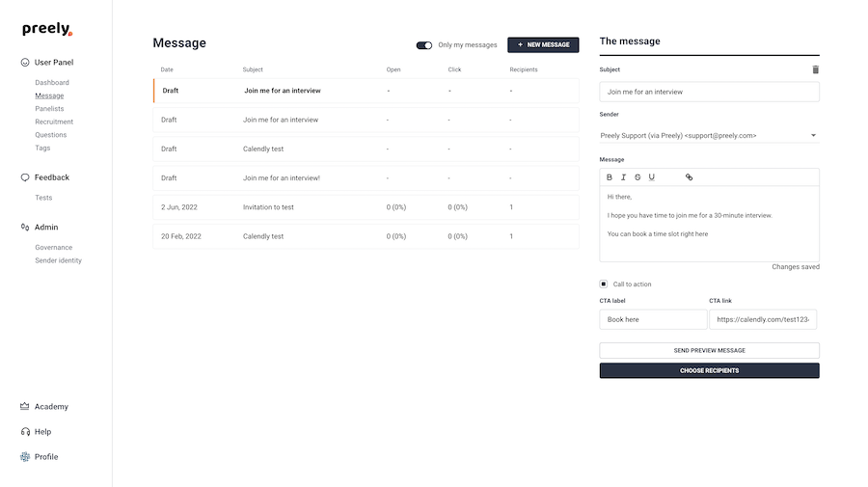Open Tags in the sidebar

(x=42, y=148)
